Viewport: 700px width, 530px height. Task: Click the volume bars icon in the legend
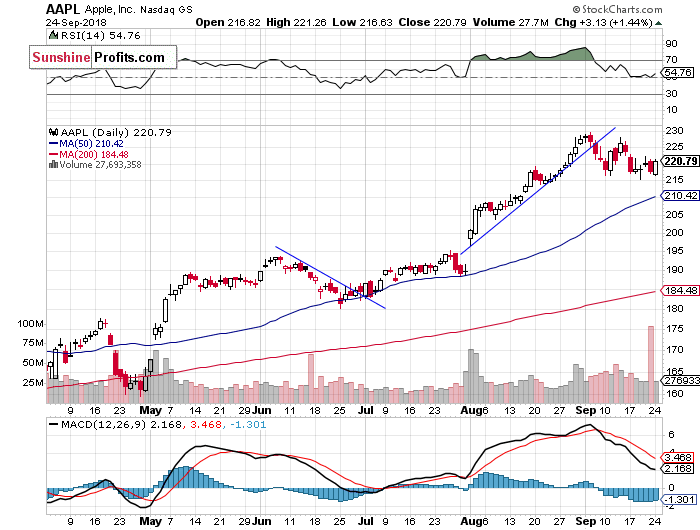(53, 164)
